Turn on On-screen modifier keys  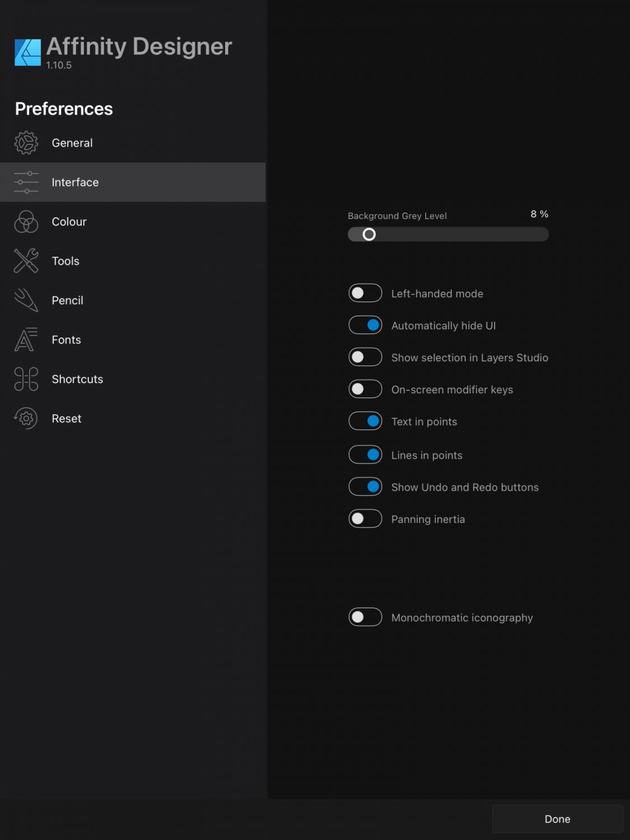pyautogui.click(x=365, y=389)
